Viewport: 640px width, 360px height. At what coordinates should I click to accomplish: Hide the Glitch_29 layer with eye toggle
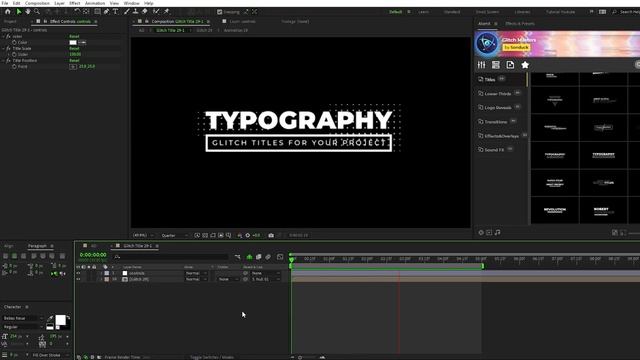coord(78,279)
